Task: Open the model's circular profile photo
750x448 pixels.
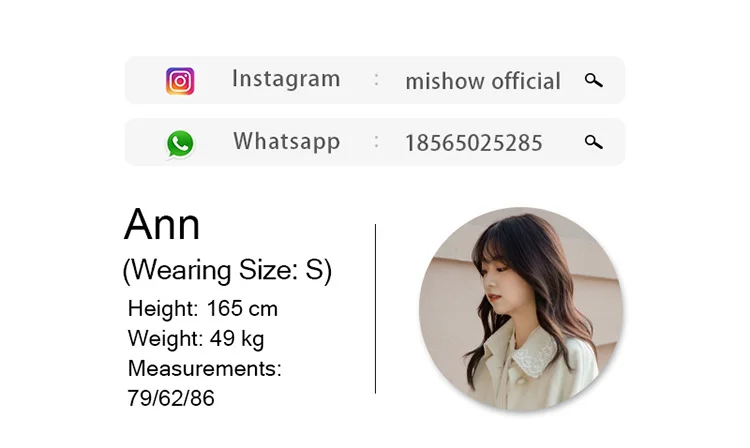Action: click(x=521, y=308)
